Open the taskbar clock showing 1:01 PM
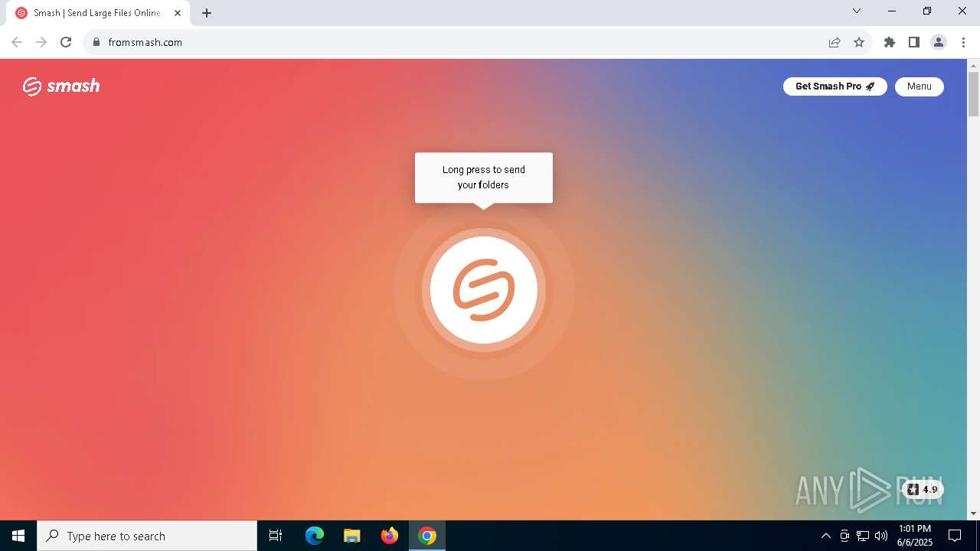Image resolution: width=980 pixels, height=551 pixels. [x=915, y=536]
